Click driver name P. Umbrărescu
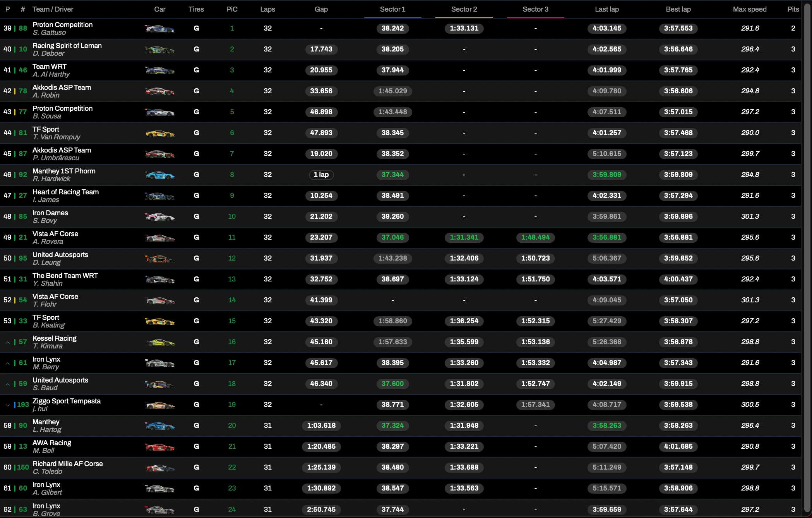This screenshot has height=518, width=812. tap(56, 158)
